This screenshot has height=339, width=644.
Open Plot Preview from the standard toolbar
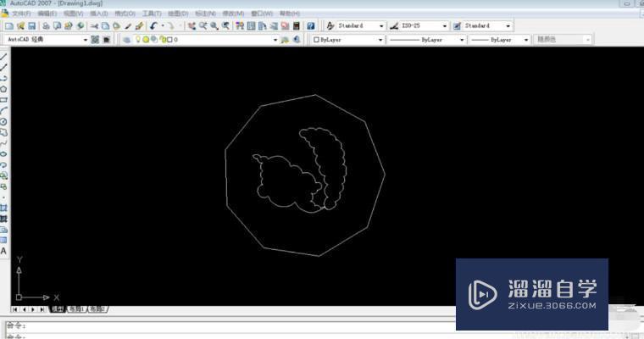pyautogui.click(x=57, y=26)
